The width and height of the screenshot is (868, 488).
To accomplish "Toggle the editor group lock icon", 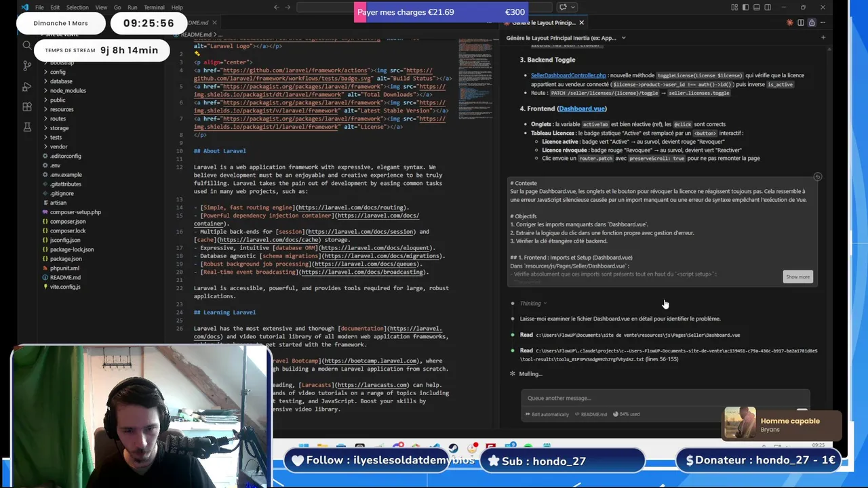I will 812,22.
